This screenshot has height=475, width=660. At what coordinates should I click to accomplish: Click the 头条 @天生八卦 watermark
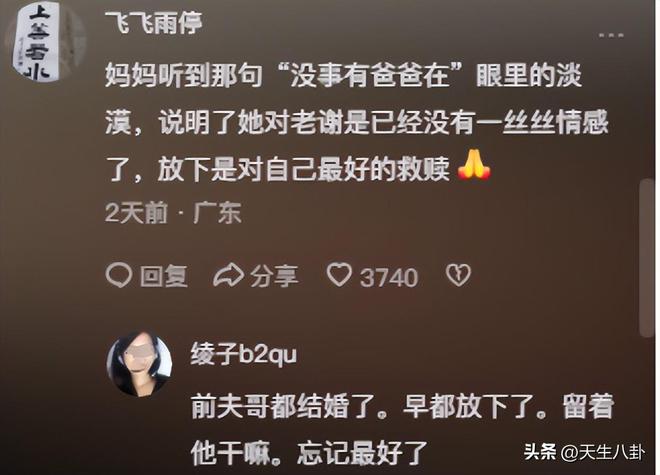tap(584, 452)
